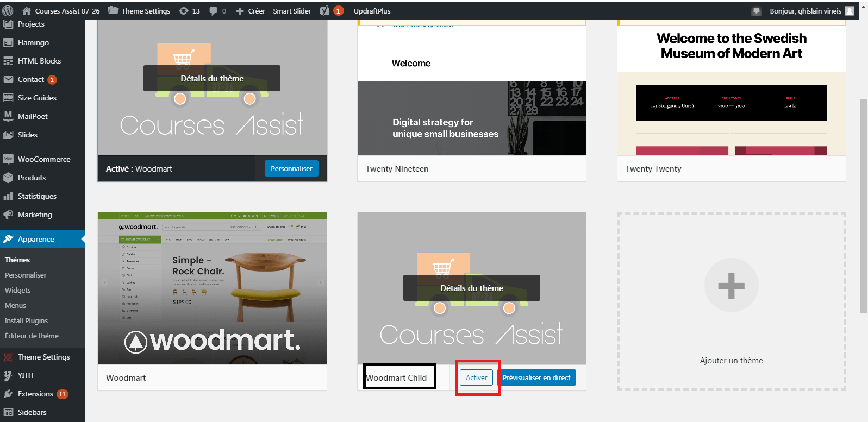Image resolution: width=868 pixels, height=422 pixels.
Task: Click the Extensions plug icon
Action: point(8,394)
